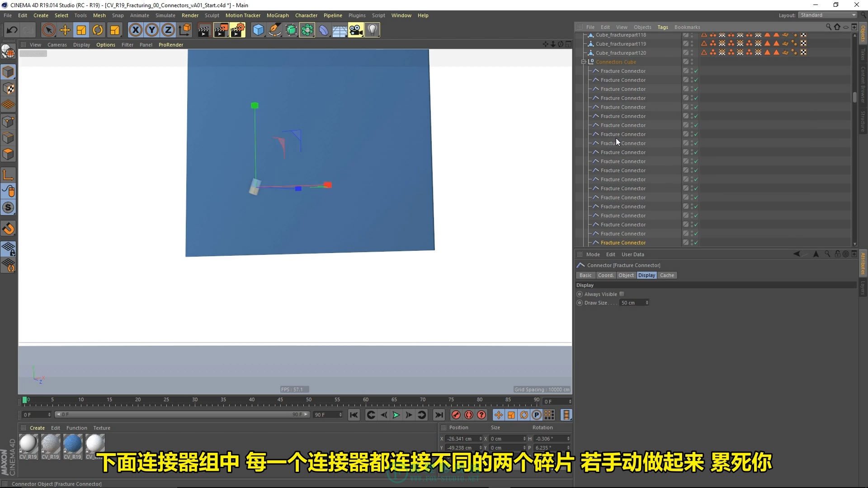
Task: Go to start of animation
Action: [x=354, y=415]
